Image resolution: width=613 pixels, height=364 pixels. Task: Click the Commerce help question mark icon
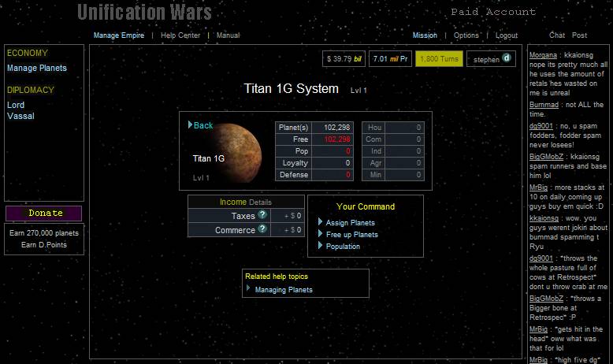262,229
